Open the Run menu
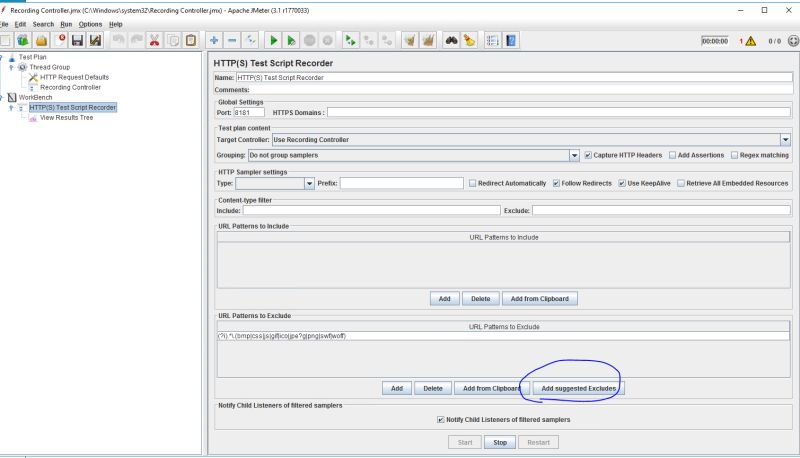Screen dimensions: 800x458 pos(66,24)
